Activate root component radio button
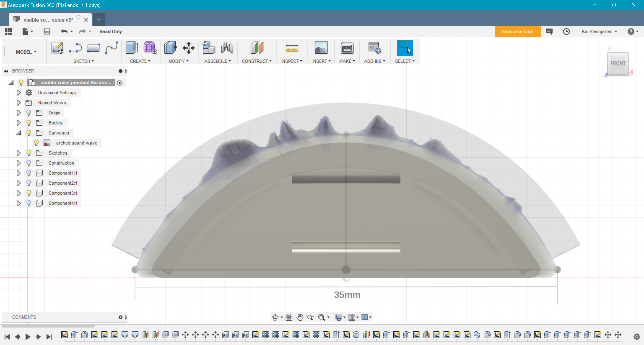This screenshot has width=644, height=345. point(120,83)
